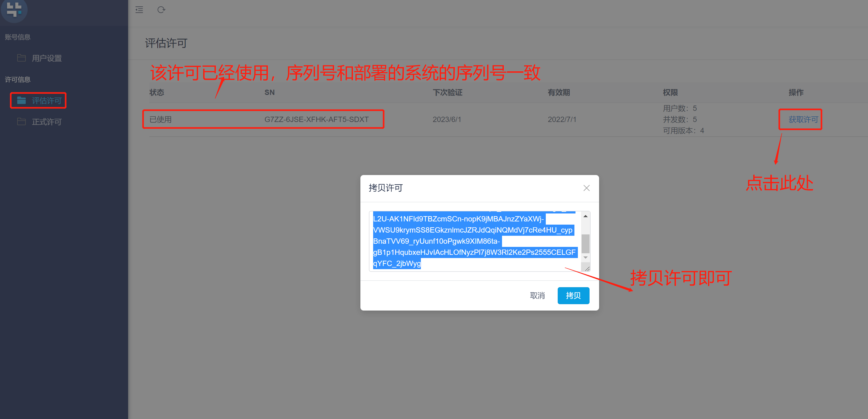Image resolution: width=868 pixels, height=419 pixels.
Task: Click the 已使用 status cell
Action: [x=160, y=120]
